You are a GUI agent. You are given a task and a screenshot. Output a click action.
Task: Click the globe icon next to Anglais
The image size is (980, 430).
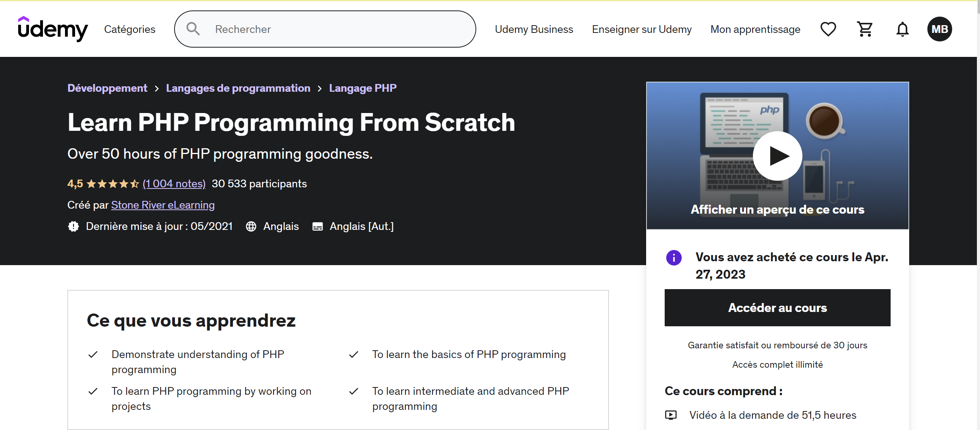tap(251, 226)
